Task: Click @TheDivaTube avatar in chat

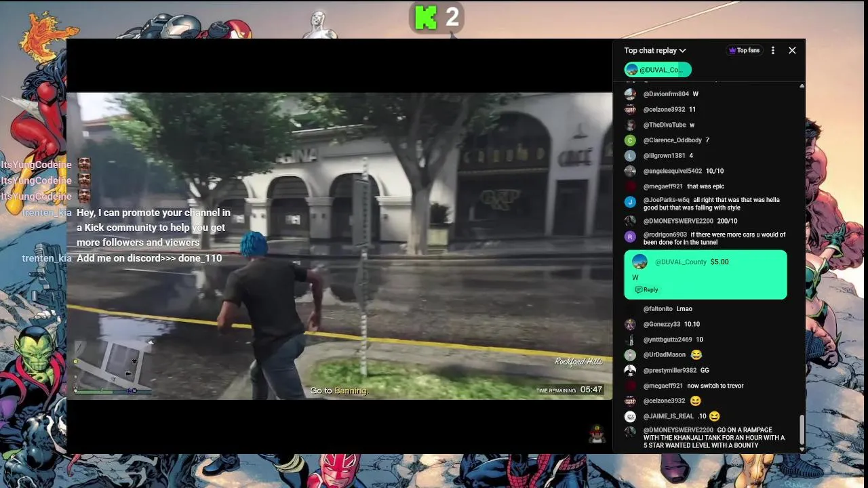Action: pyautogui.click(x=630, y=125)
